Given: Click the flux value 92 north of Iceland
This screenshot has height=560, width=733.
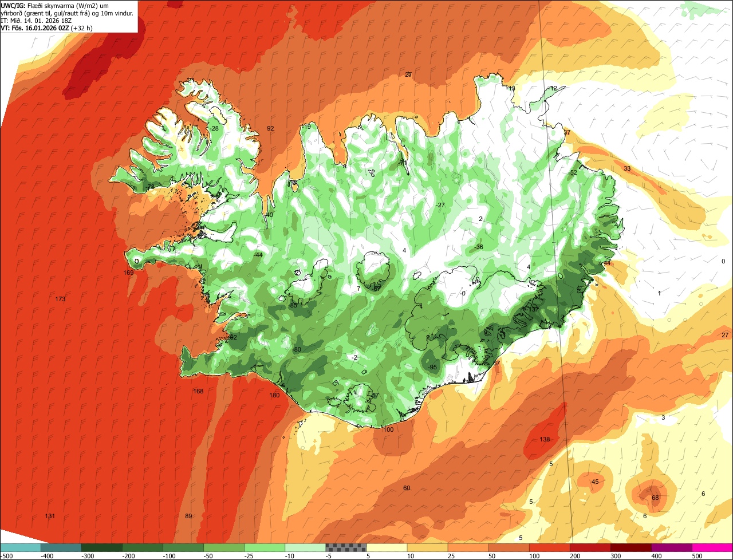Looking at the screenshot, I should [x=270, y=128].
